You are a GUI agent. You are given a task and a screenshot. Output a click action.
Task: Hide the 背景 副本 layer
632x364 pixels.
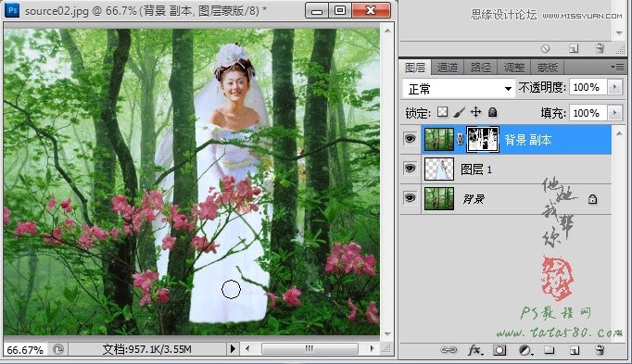pos(410,139)
